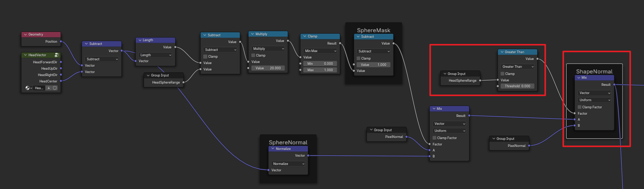
Task: Click the Multiply node header title
Action: [x=261, y=34]
